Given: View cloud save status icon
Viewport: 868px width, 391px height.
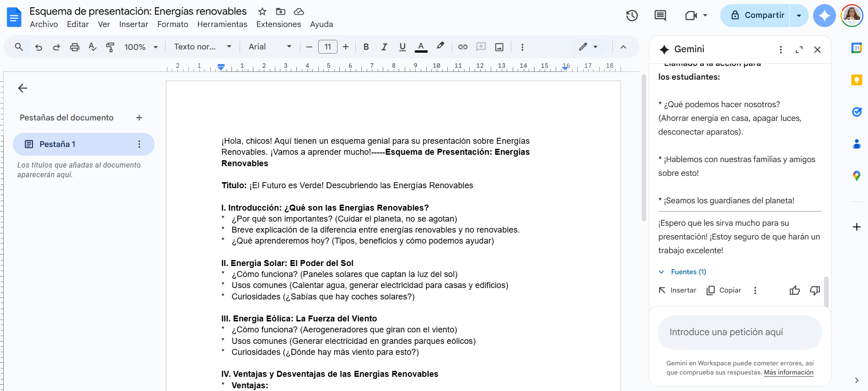Looking at the screenshot, I should (x=299, y=11).
